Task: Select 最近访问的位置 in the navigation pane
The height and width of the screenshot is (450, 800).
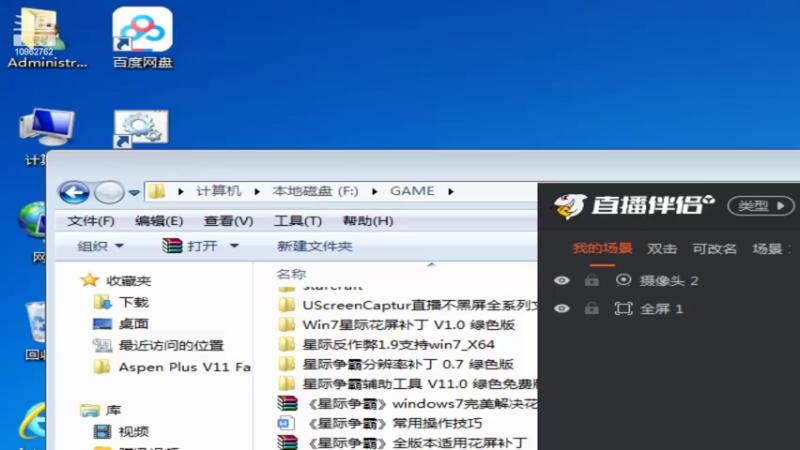Action: [x=171, y=345]
